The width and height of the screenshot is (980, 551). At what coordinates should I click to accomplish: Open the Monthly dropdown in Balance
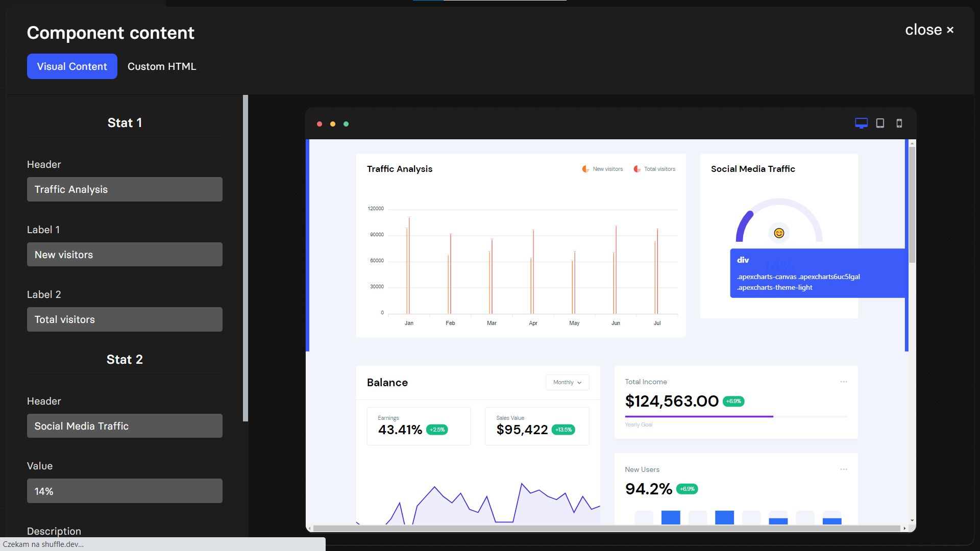567,382
